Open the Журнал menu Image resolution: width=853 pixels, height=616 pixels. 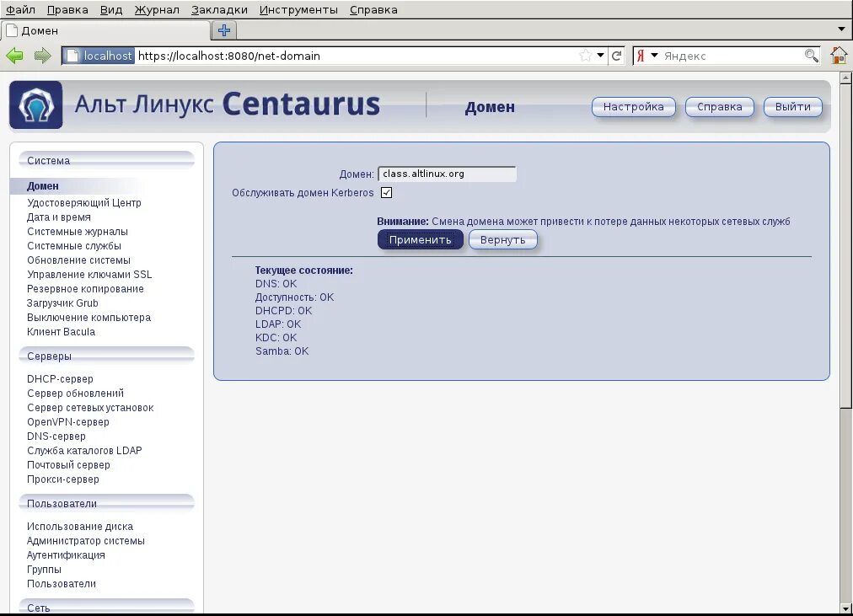click(157, 10)
